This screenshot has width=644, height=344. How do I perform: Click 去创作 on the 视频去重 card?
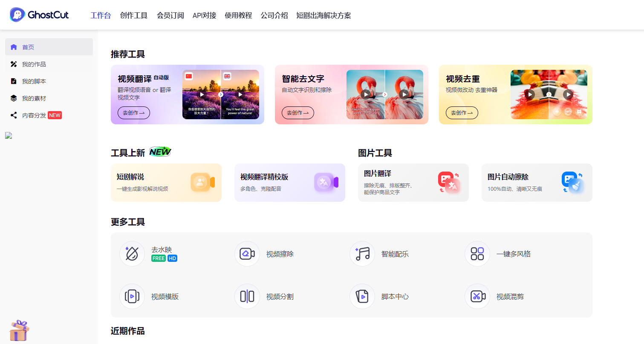(x=462, y=113)
